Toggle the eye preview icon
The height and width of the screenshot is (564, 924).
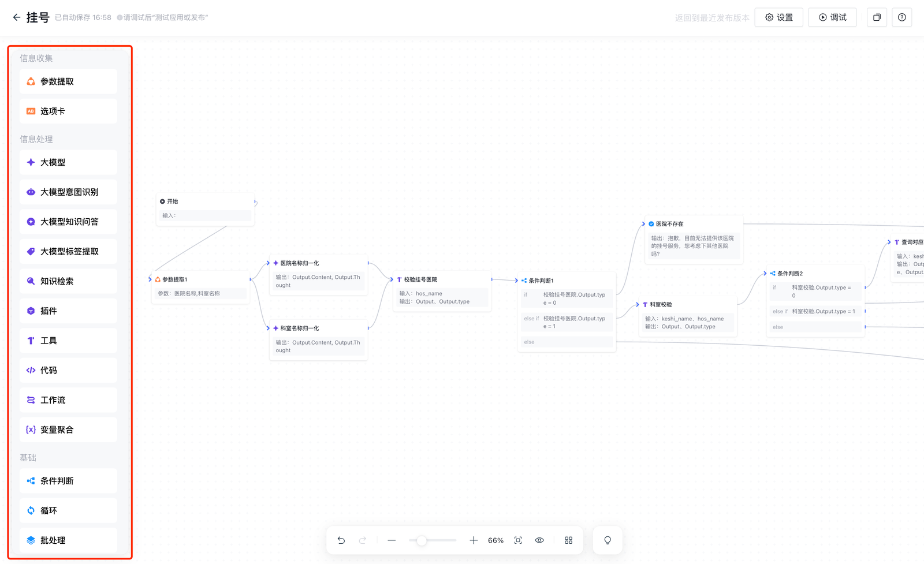click(x=539, y=540)
